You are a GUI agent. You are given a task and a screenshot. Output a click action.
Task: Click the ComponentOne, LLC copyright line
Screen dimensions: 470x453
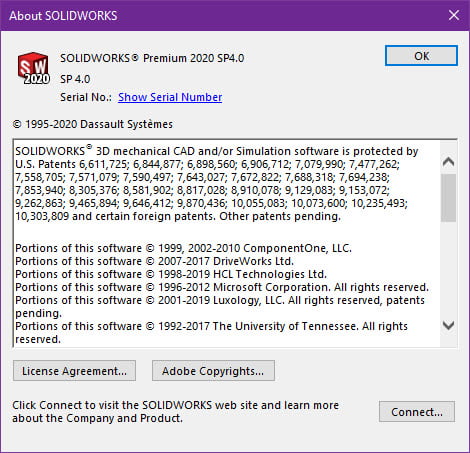click(x=183, y=248)
